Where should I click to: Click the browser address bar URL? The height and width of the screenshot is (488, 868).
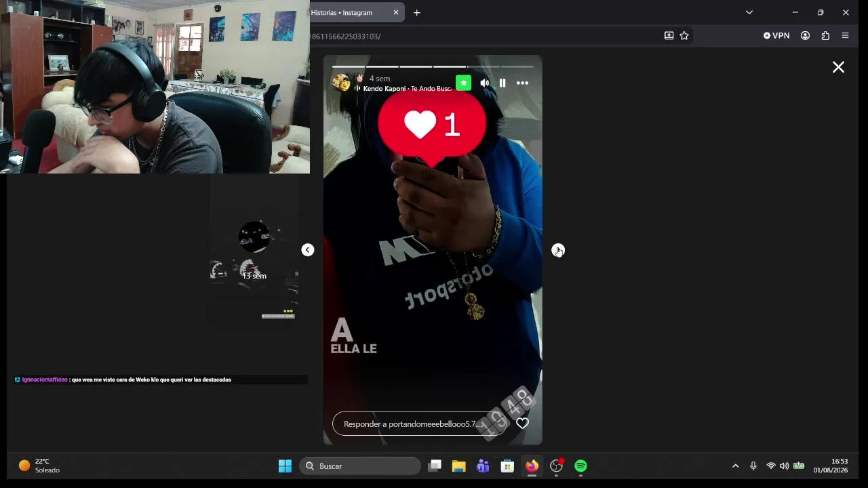pyautogui.click(x=346, y=36)
